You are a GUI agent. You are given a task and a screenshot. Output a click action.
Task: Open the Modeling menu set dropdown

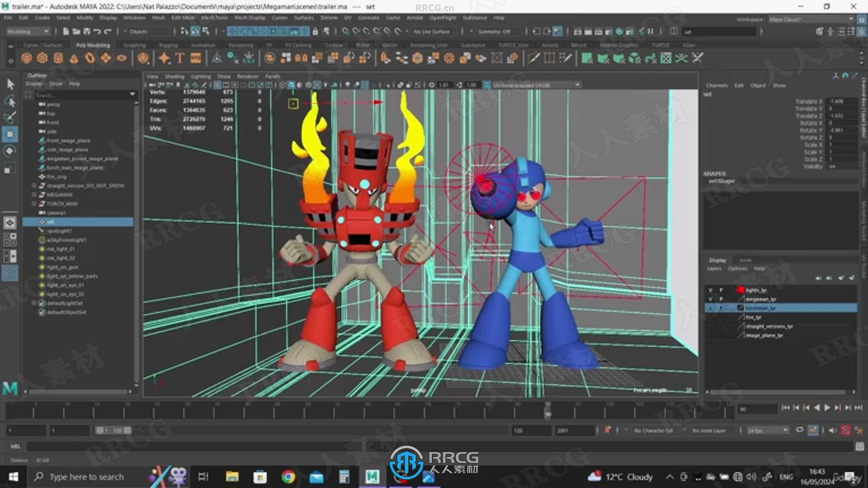pos(28,32)
